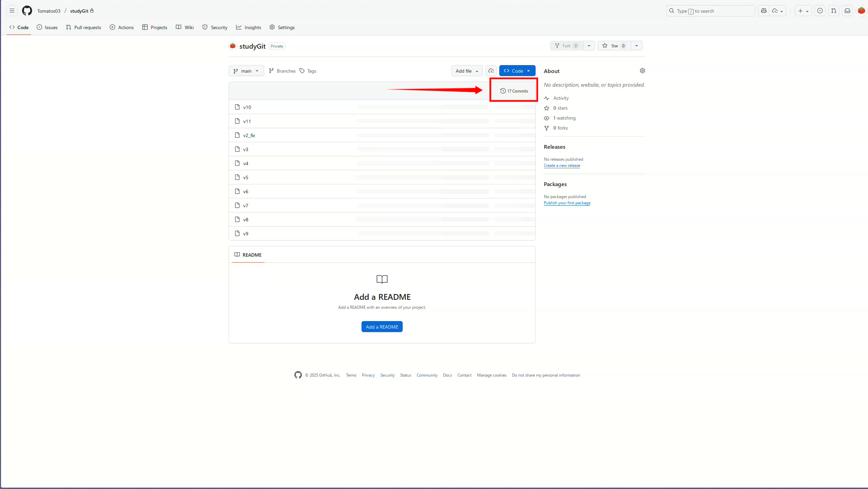
Task: Open pull requests icon in header
Action: pyautogui.click(x=834, y=11)
